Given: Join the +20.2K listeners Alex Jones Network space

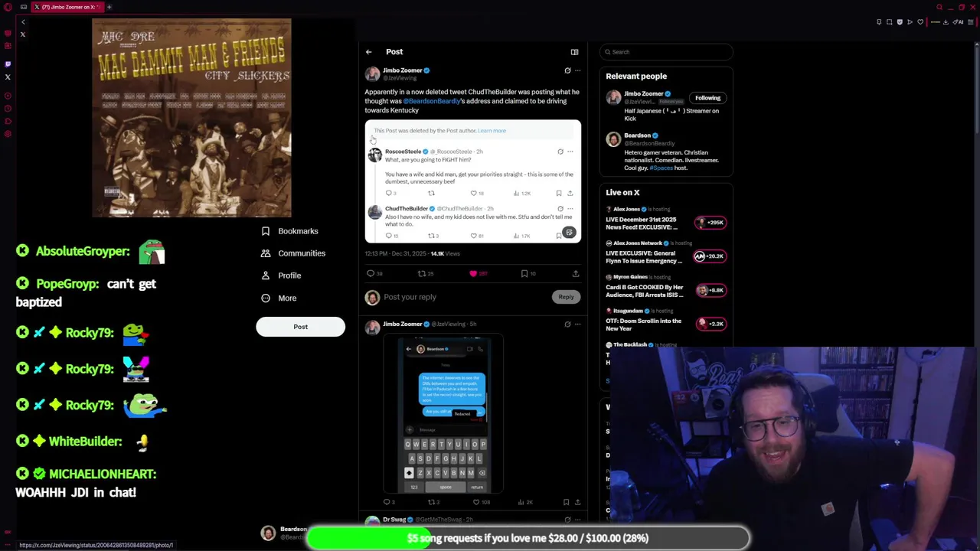Looking at the screenshot, I should 710,256.
